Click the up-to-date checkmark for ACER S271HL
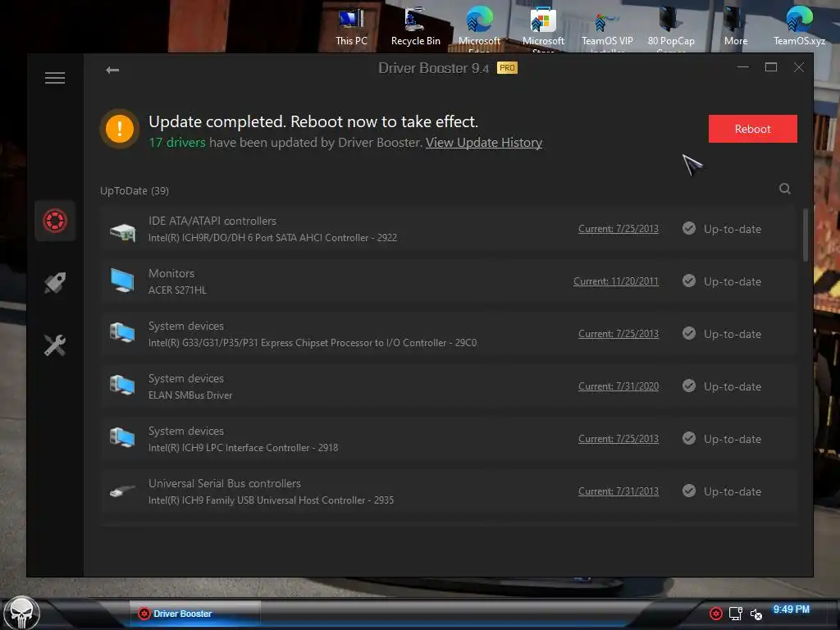 click(689, 281)
